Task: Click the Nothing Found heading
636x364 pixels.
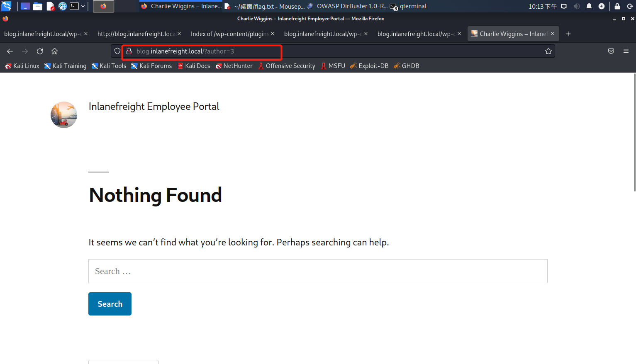Action: [156, 195]
